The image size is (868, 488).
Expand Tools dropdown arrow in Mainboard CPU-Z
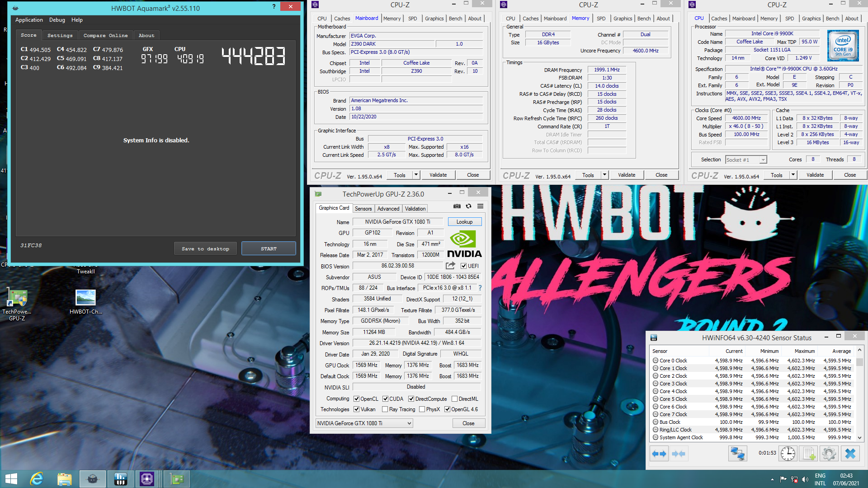(416, 175)
